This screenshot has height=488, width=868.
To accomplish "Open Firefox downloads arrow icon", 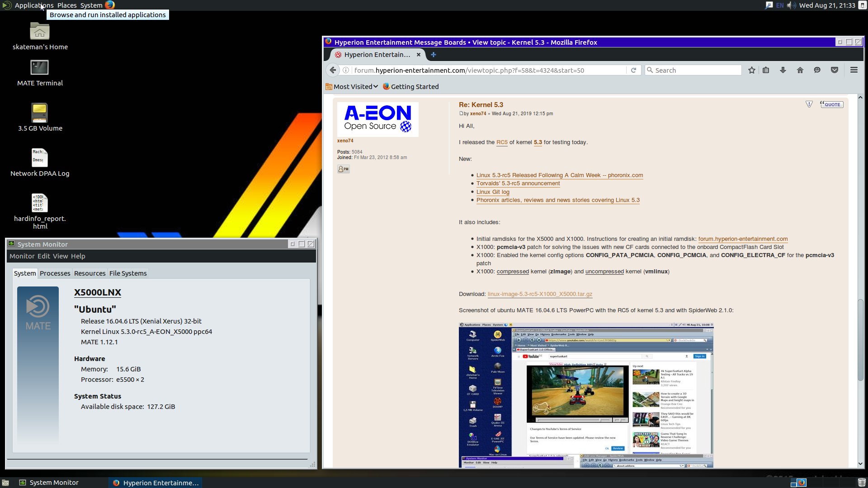I will point(783,70).
